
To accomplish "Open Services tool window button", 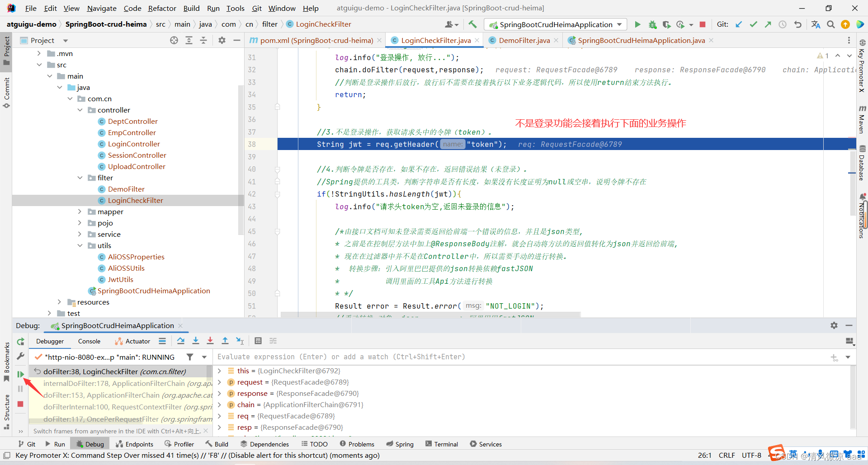I will [x=486, y=444].
